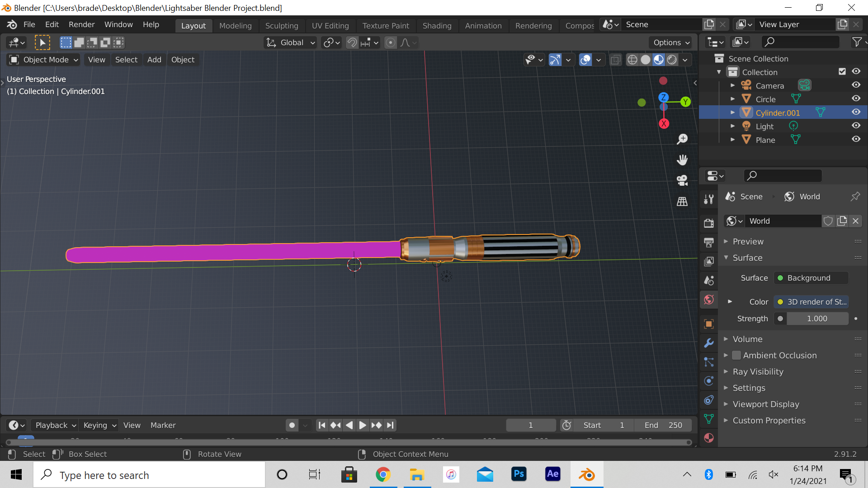Open the File menu
Viewport: 868px width, 488px height.
(x=29, y=24)
